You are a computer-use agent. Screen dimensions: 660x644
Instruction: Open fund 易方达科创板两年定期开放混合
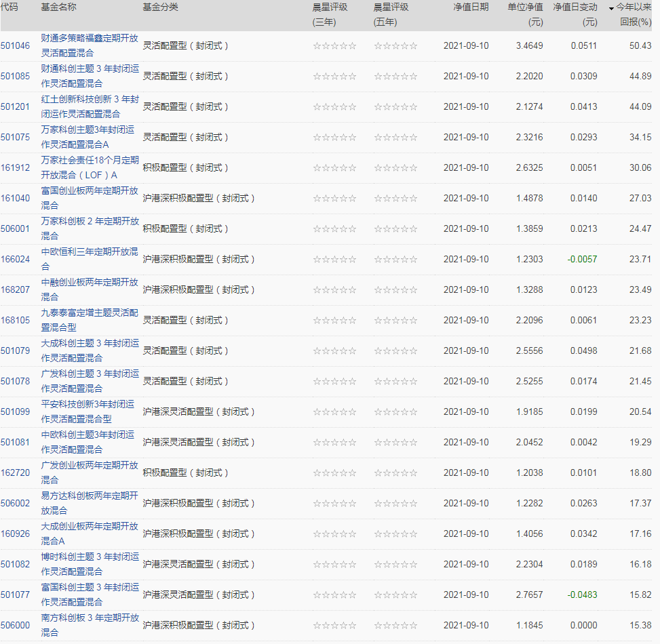point(90,503)
